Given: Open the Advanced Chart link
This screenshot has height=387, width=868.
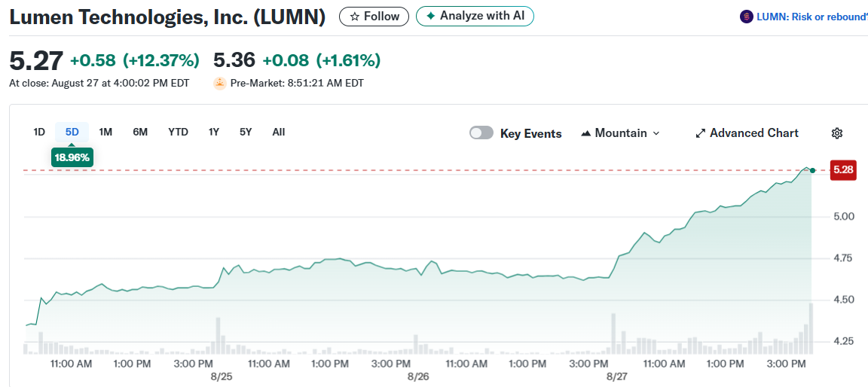Looking at the screenshot, I should click(747, 133).
